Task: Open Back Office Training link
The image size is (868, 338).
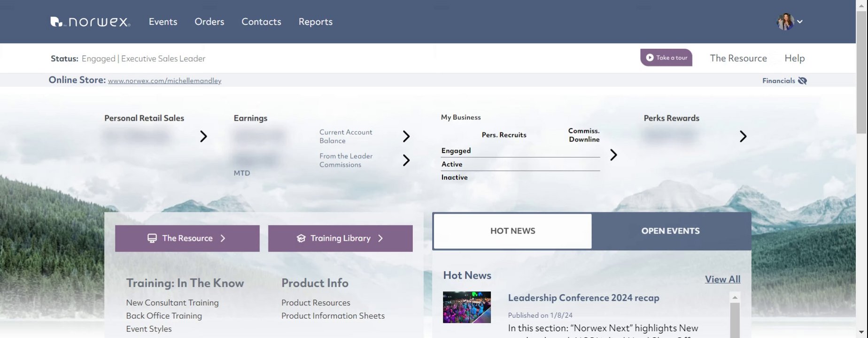Action: click(x=164, y=316)
